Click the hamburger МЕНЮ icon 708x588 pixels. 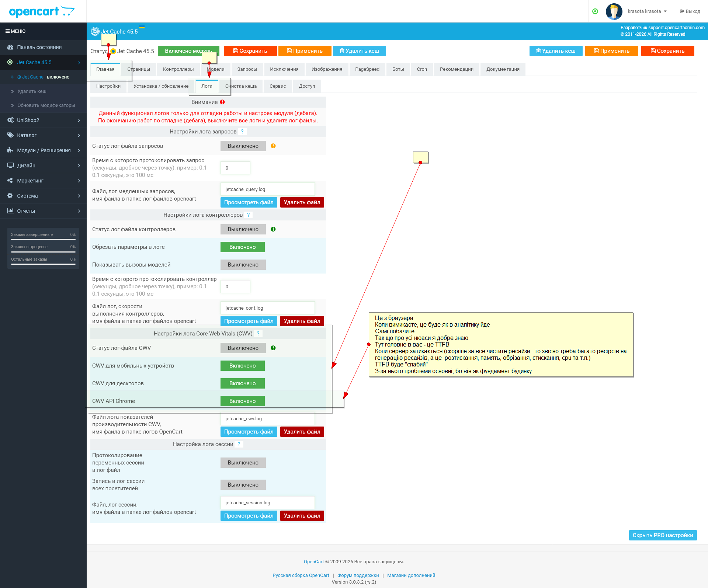[x=7, y=31]
